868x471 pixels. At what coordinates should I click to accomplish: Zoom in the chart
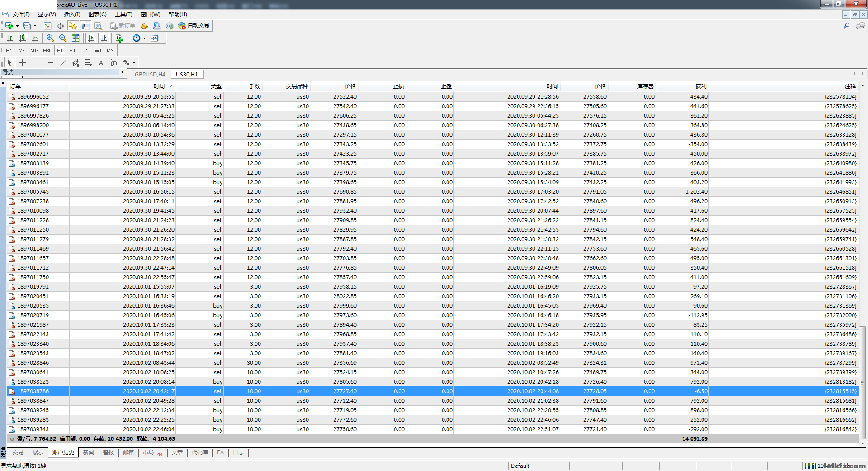[50, 38]
